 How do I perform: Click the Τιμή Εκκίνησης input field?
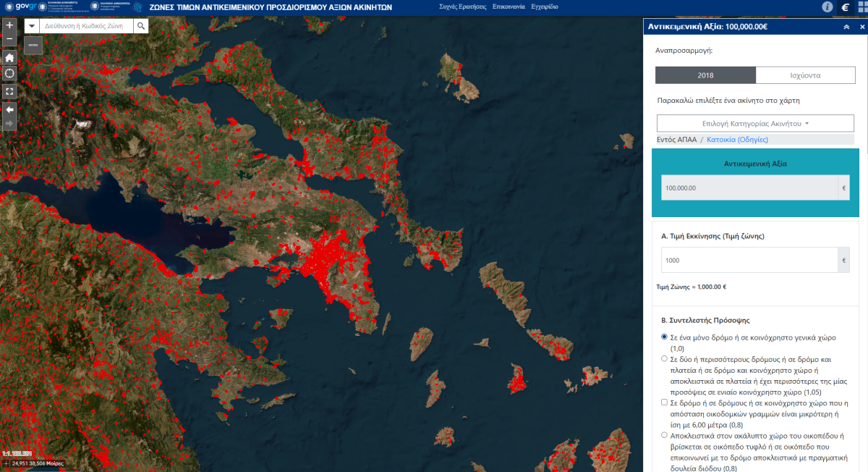point(748,260)
